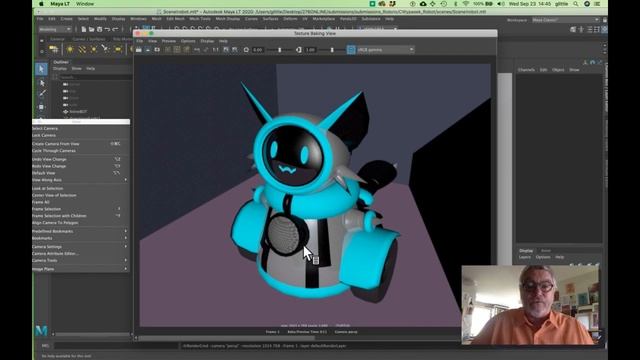This screenshot has width=640, height=360.
Task: Open the Channels menu in the Channel Box
Action: pos(526,70)
